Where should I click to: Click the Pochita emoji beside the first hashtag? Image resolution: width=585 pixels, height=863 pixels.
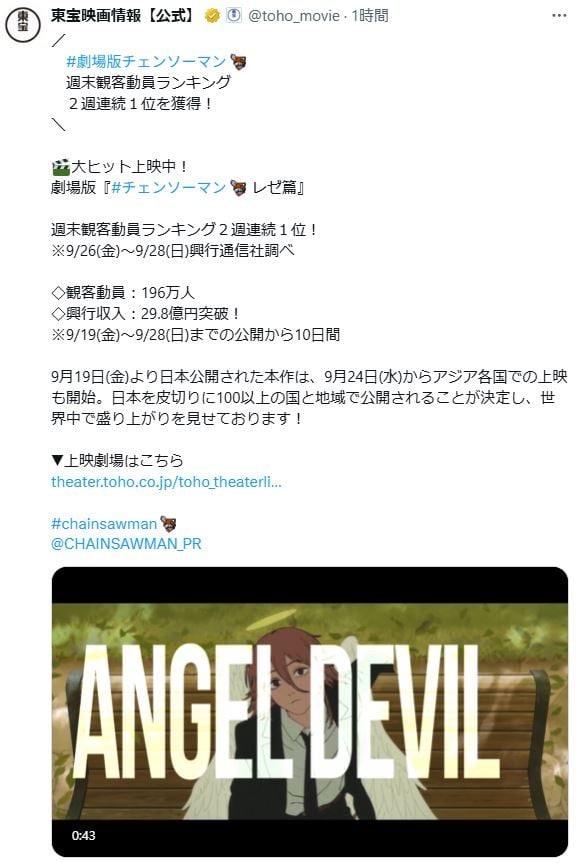(x=238, y=62)
